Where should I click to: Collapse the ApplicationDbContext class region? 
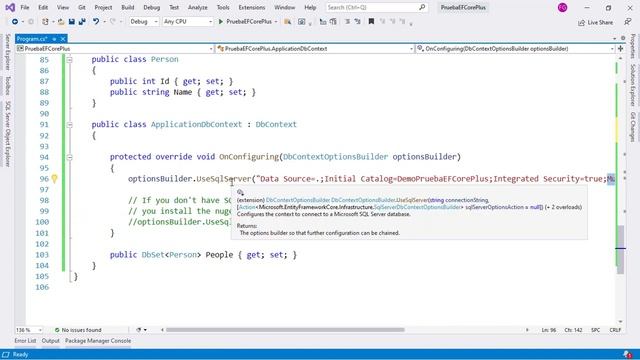point(69,125)
